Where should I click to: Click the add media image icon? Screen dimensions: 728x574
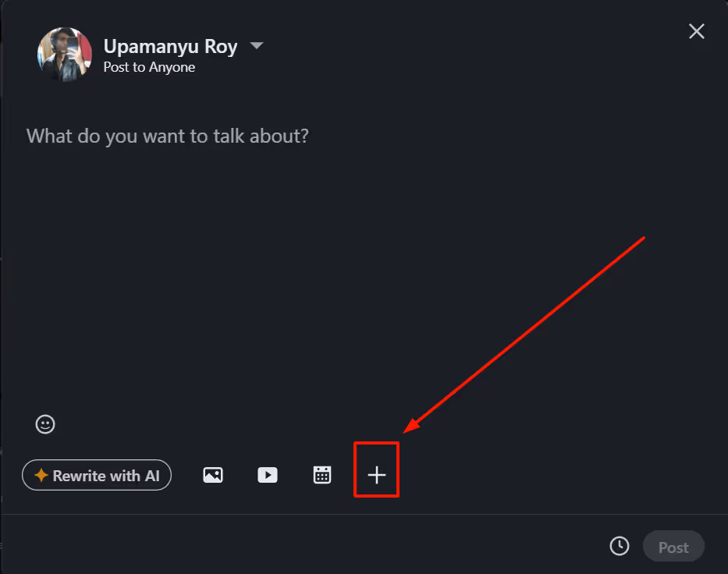pyautogui.click(x=213, y=474)
